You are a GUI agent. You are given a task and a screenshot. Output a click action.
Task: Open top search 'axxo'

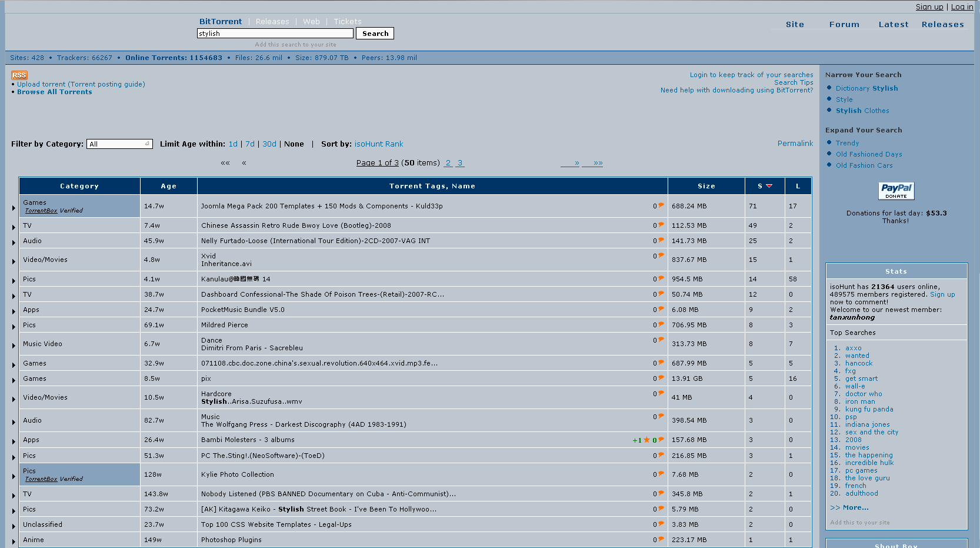[x=853, y=348]
